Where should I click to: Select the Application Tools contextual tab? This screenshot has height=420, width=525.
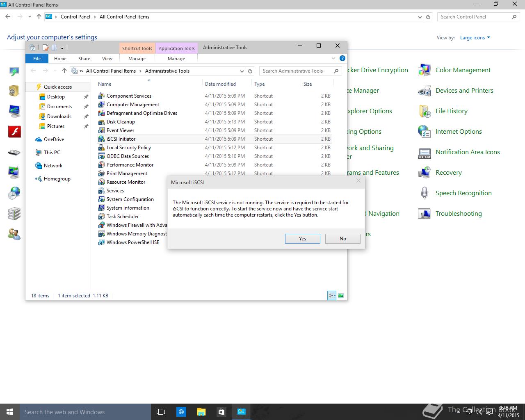(x=176, y=48)
